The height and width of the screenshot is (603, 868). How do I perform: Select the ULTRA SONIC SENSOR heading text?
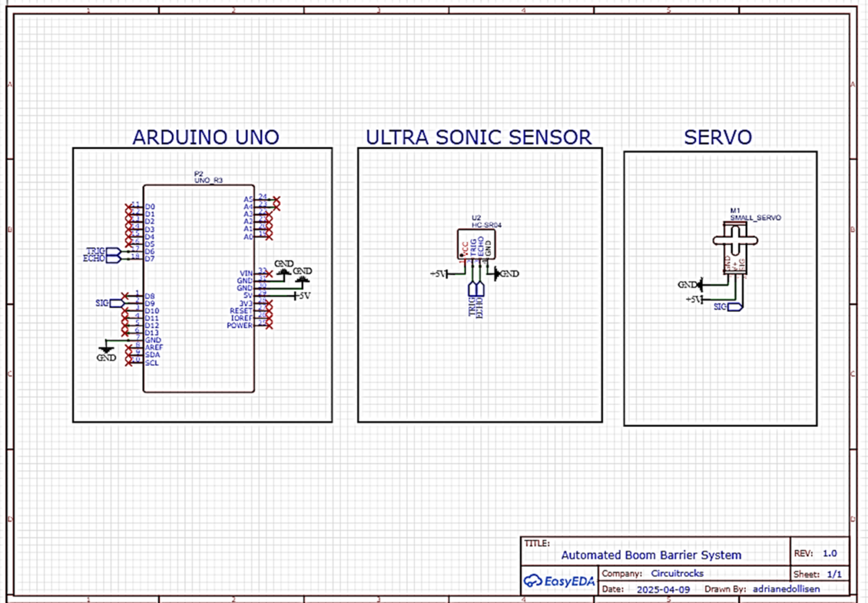coord(479,137)
